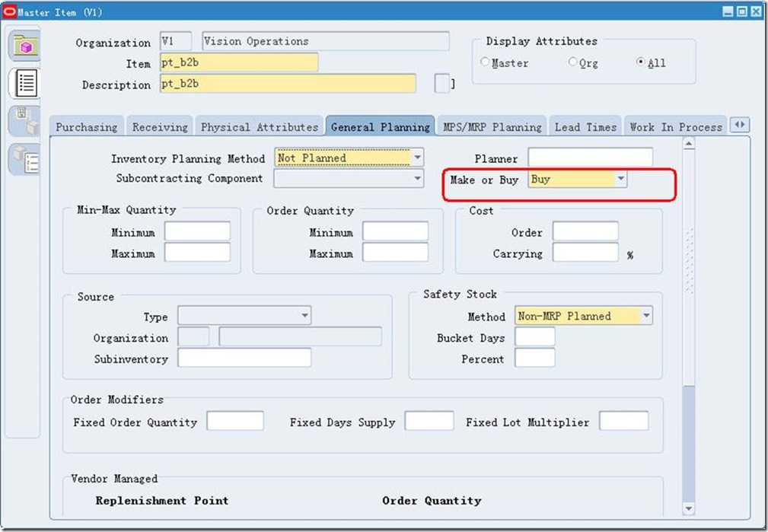The image size is (768, 532).
Task: Click the Vendor Managed Order Quantity heading
Action: pos(432,501)
